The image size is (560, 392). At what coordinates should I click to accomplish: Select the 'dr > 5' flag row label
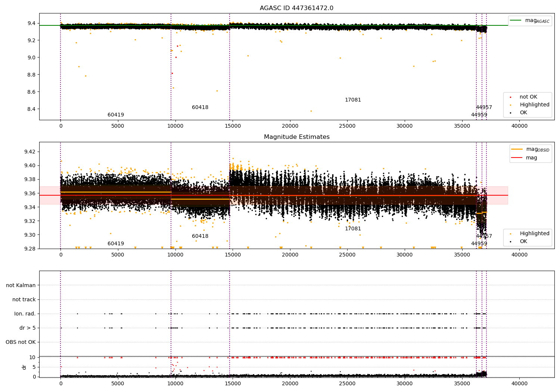tap(28, 328)
